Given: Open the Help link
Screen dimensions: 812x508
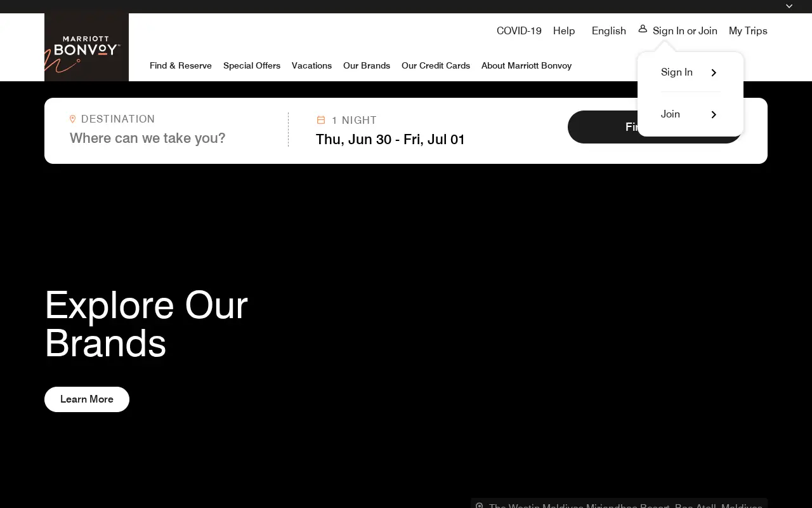Looking at the screenshot, I should pyautogui.click(x=564, y=30).
